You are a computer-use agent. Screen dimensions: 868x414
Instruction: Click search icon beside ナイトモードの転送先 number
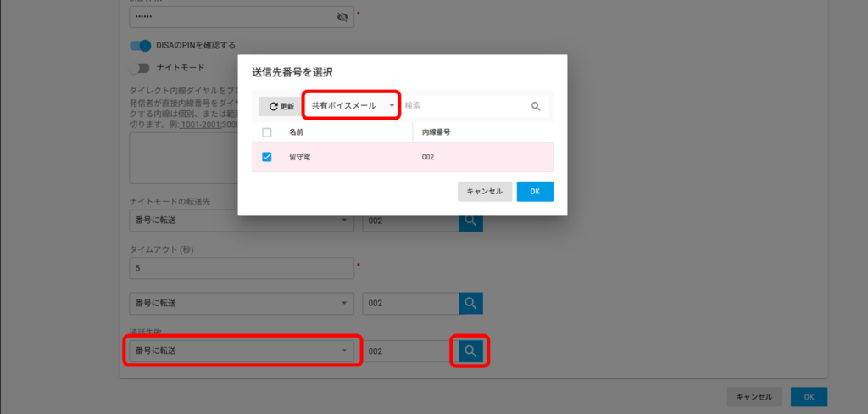pyautogui.click(x=470, y=221)
